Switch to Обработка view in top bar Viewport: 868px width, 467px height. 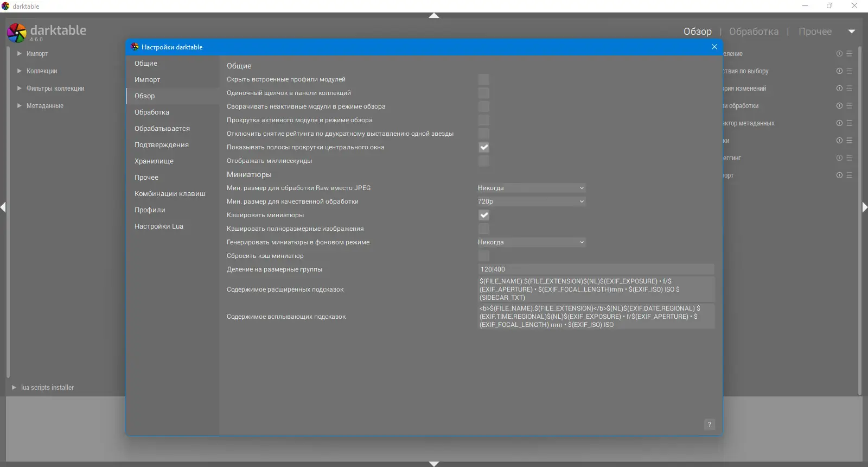[754, 31]
